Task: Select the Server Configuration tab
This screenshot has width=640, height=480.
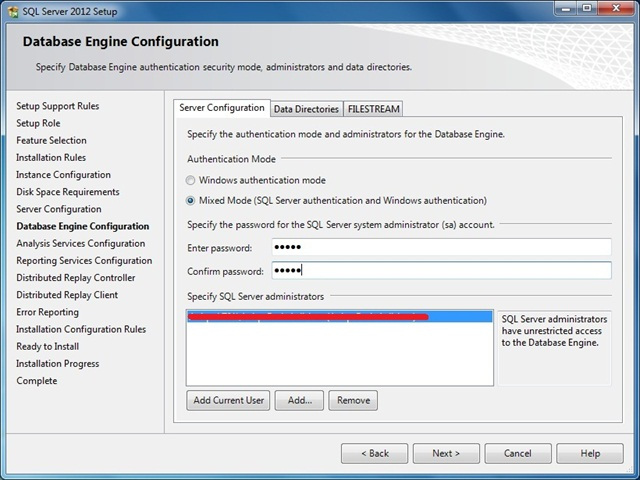Action: click(x=222, y=108)
